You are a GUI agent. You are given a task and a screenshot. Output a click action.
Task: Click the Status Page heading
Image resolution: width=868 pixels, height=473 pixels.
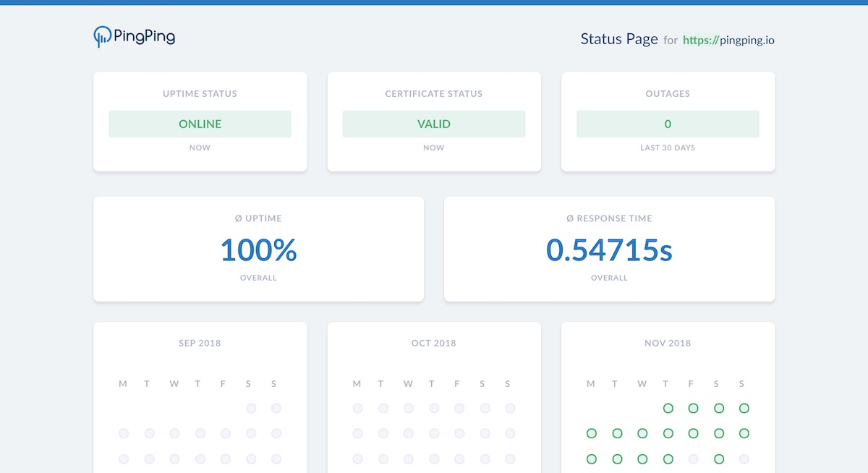click(619, 38)
